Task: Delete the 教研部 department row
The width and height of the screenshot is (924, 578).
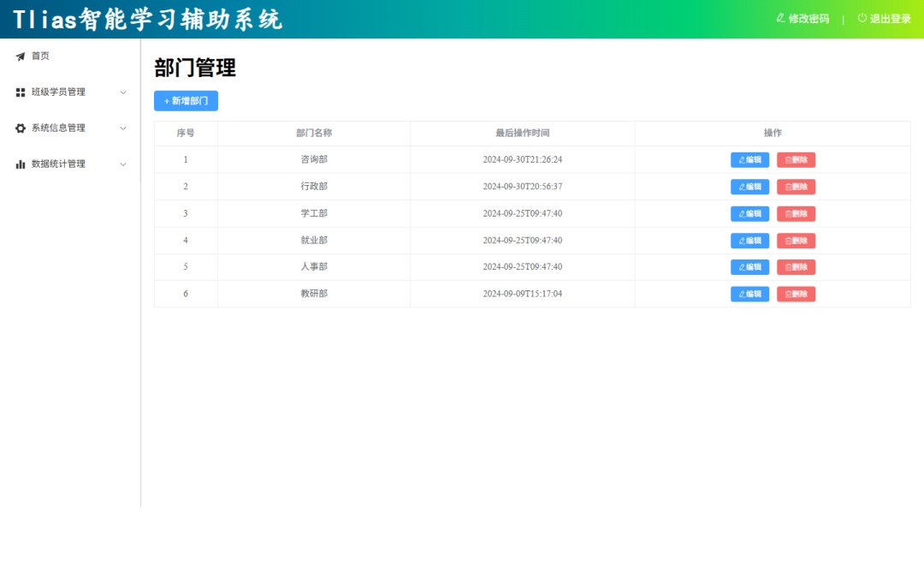Action: coord(797,294)
